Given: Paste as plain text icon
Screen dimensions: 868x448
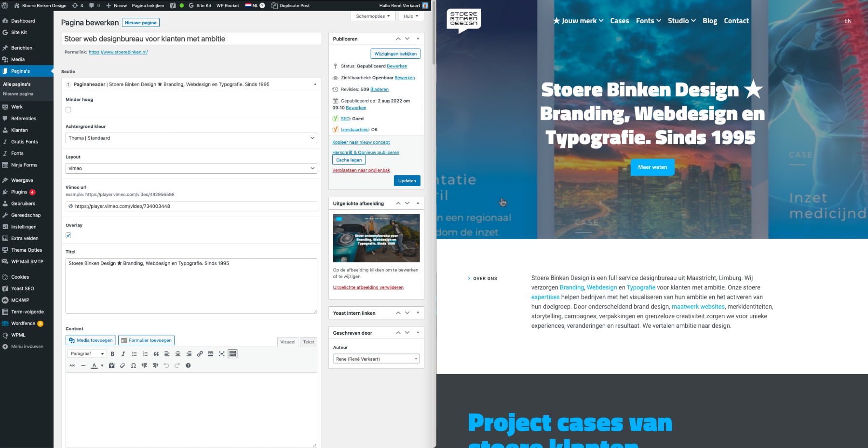Looking at the screenshot, I should (x=111, y=366).
